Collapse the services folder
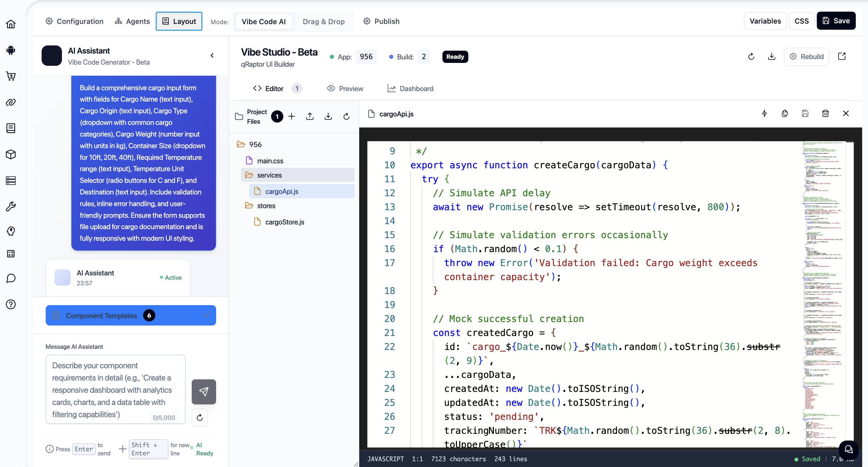This screenshot has width=868, height=467. pos(269,175)
